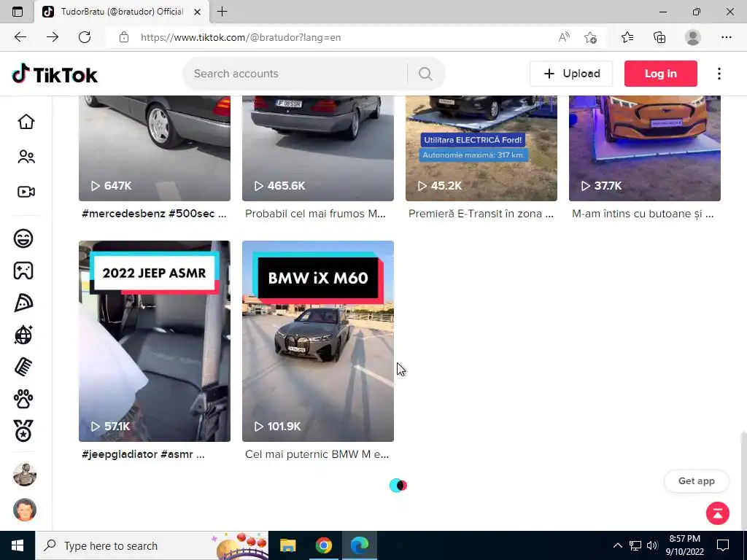
Task: Click 'M-am întins cu butoane și' caption
Action: click(x=643, y=214)
